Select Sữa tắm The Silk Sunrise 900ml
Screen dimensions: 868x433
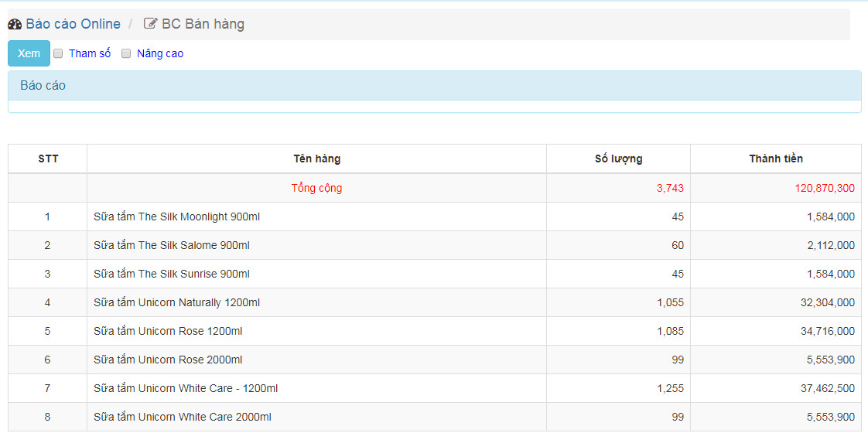click(x=172, y=274)
